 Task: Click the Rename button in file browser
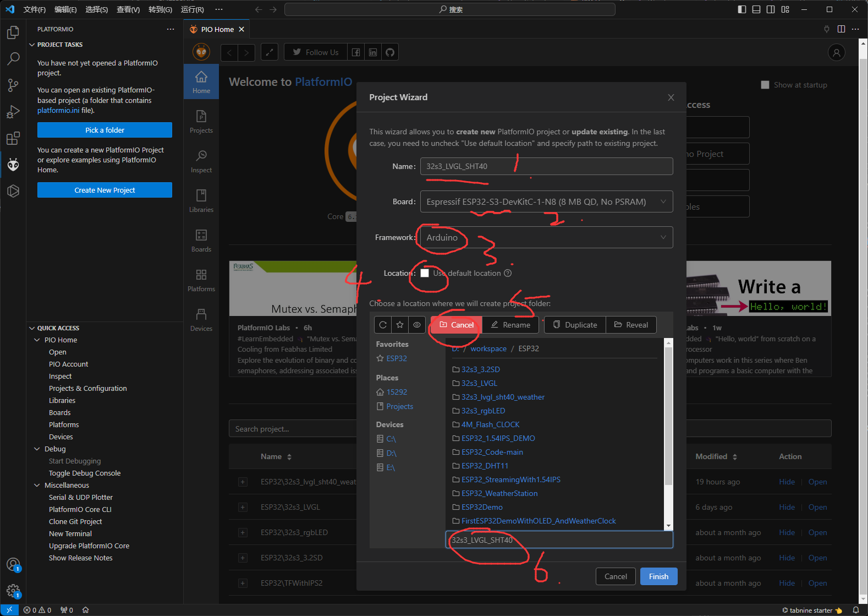510,325
